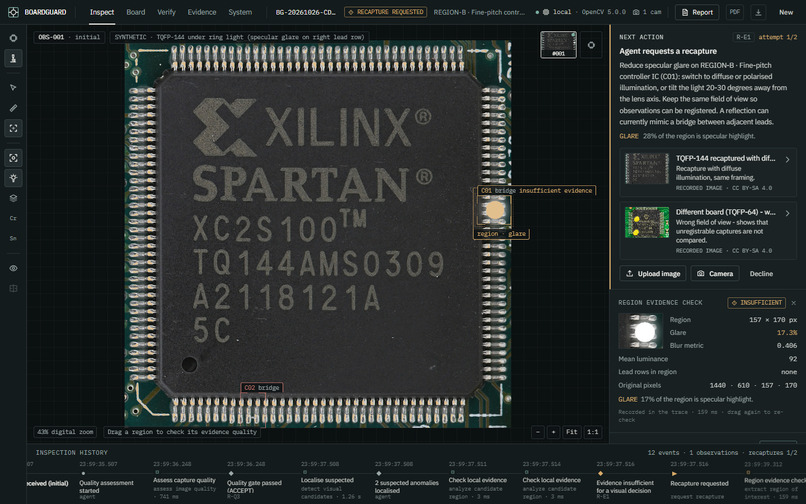Open the Verify tab

click(166, 12)
